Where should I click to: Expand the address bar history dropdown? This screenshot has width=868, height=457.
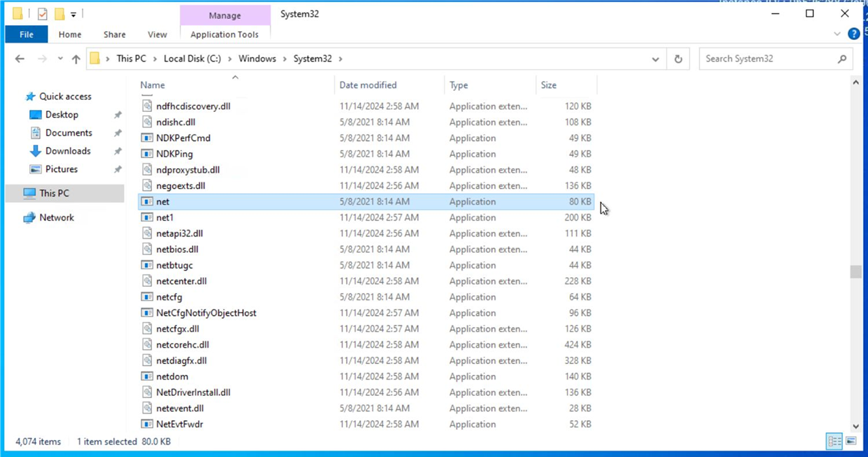point(655,59)
